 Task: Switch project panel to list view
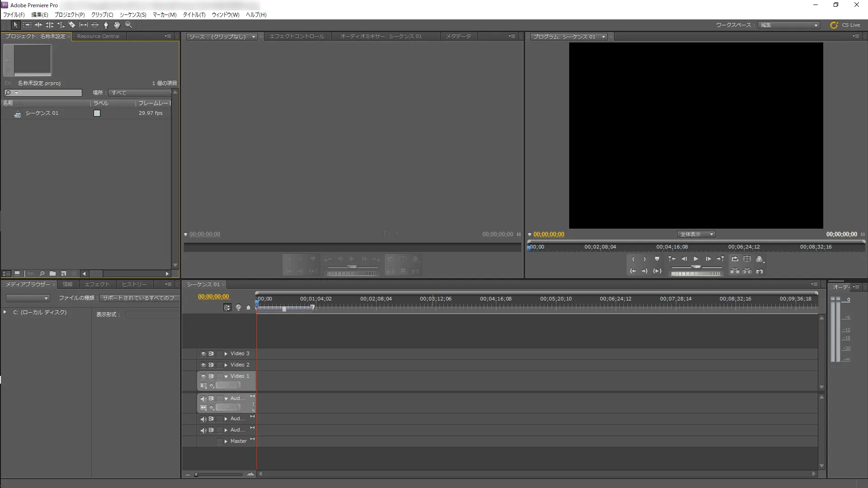[6, 273]
